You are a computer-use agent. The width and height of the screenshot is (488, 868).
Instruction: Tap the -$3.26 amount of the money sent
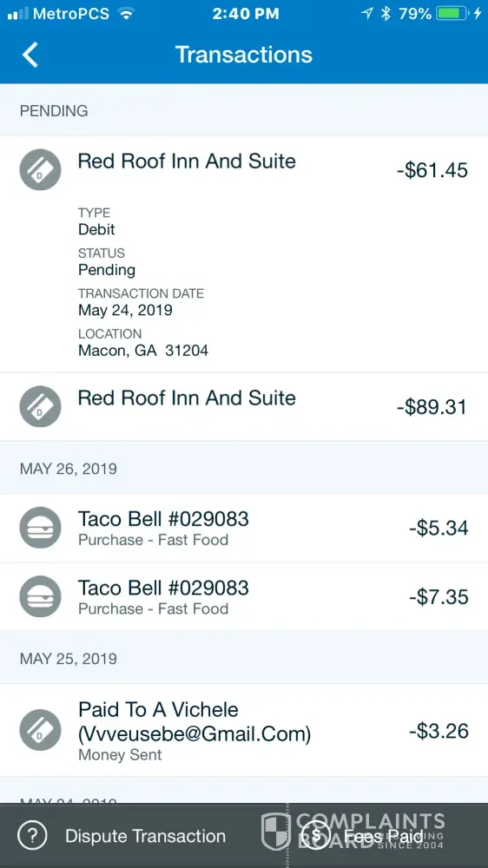[x=439, y=731]
